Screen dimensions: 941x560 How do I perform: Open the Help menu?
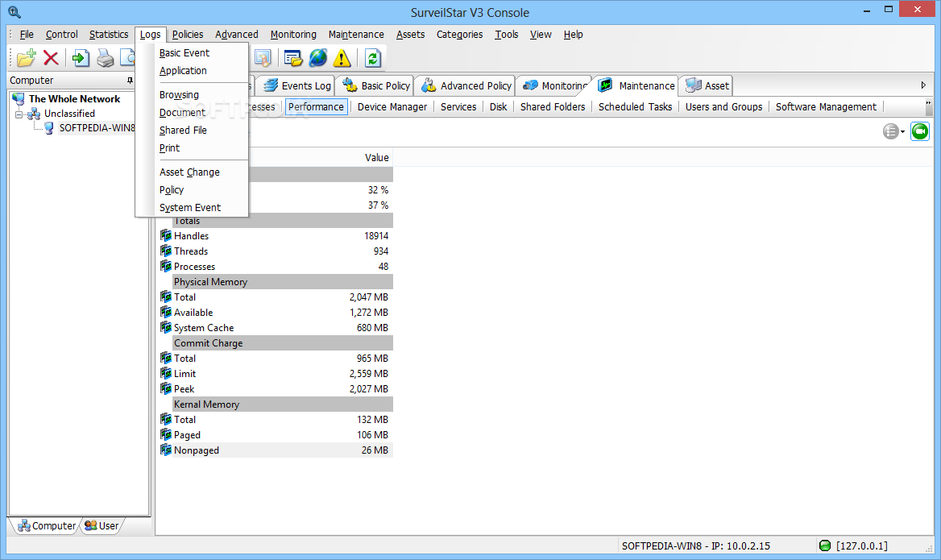tap(573, 34)
